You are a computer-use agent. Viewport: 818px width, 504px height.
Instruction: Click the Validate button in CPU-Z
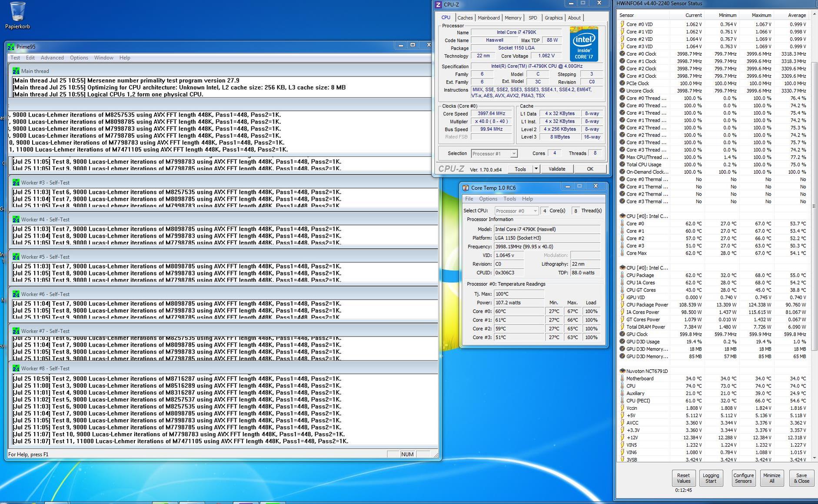[557, 169]
